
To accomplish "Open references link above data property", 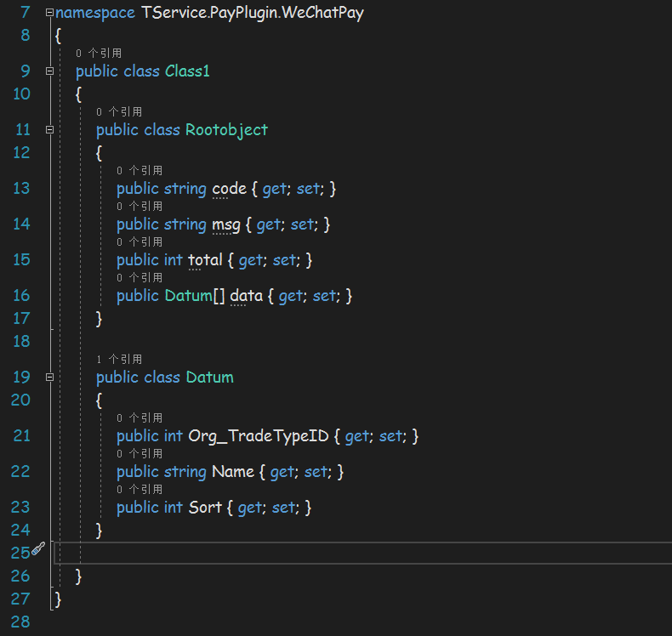I will pyautogui.click(x=140, y=277).
